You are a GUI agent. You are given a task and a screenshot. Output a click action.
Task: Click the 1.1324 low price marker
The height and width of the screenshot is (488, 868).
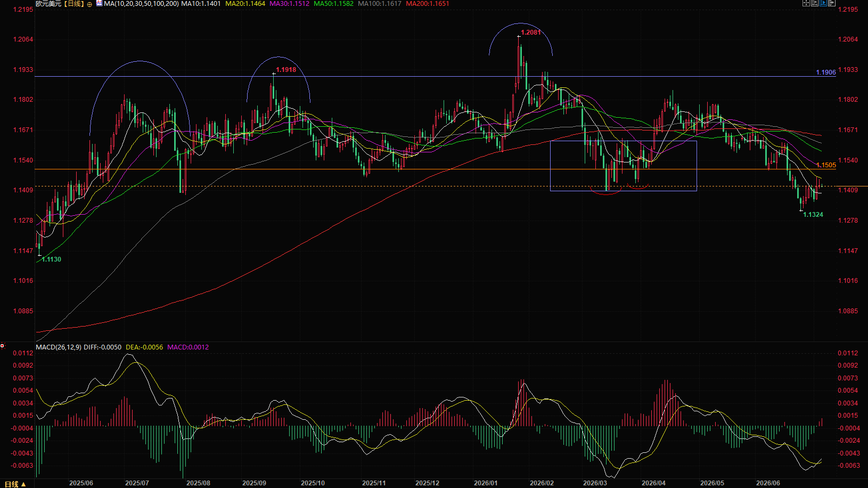pos(813,215)
